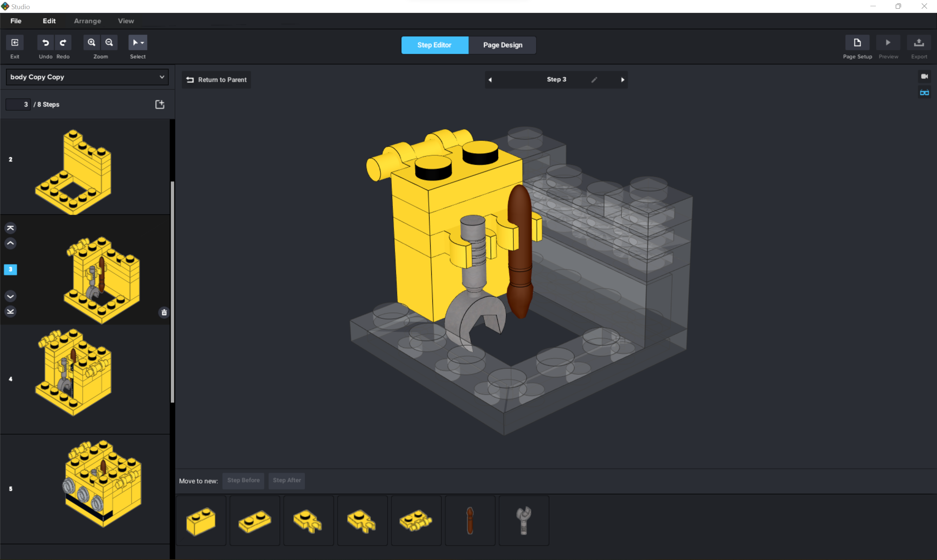Open the Arrange menu
Screen dimensions: 937x560
pyautogui.click(x=88, y=21)
